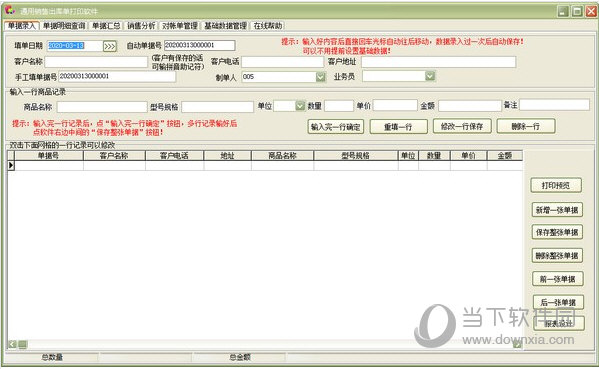The height and width of the screenshot is (369, 599).
Task: Maximize the application window
Action: [577, 11]
